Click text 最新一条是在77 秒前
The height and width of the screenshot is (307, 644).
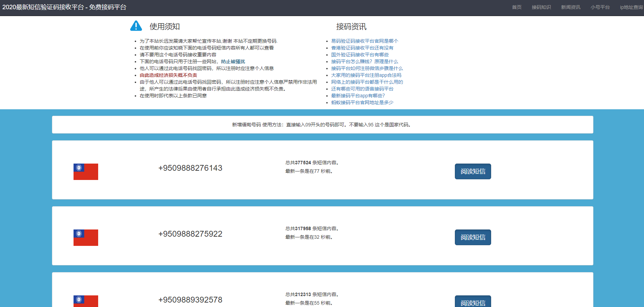pyautogui.click(x=310, y=171)
